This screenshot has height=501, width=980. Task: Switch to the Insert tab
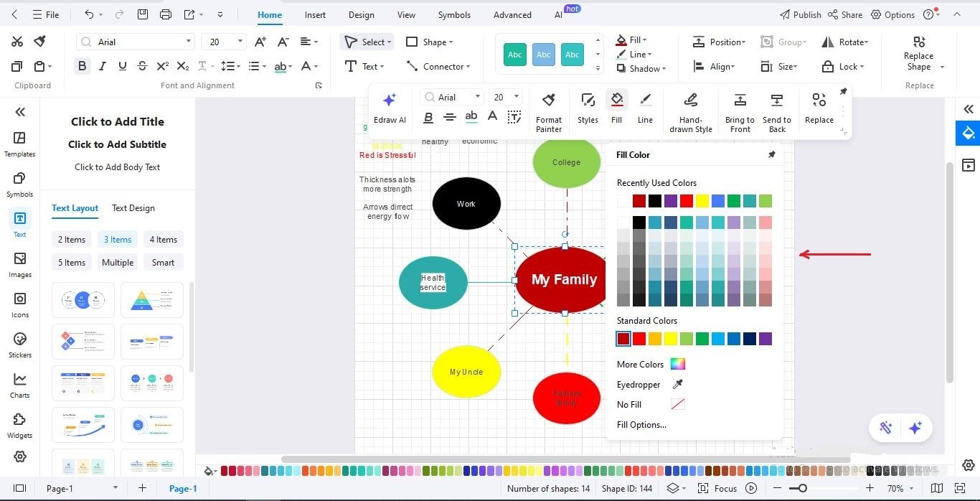tap(315, 14)
